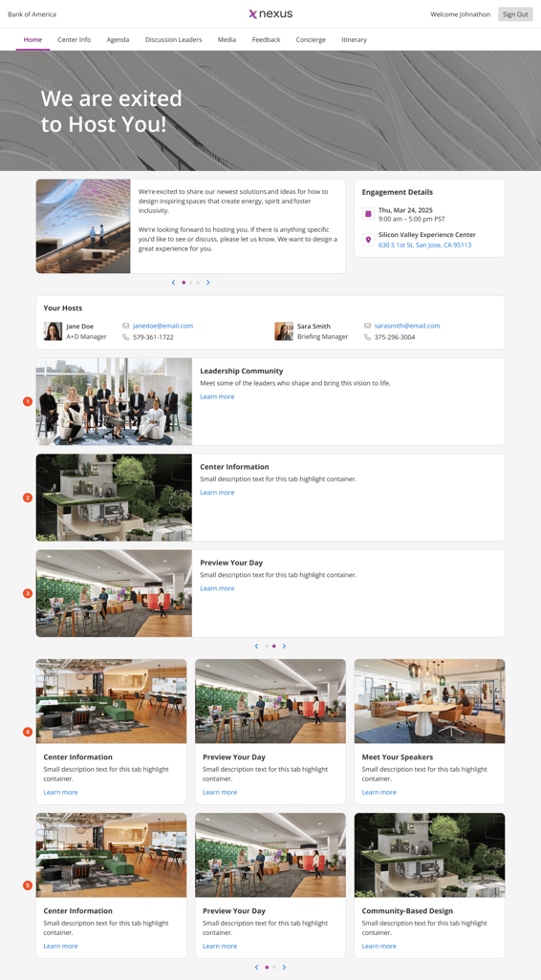Click the phone icon beside 579-361-1722
This screenshot has height=980, width=541.
(126, 337)
